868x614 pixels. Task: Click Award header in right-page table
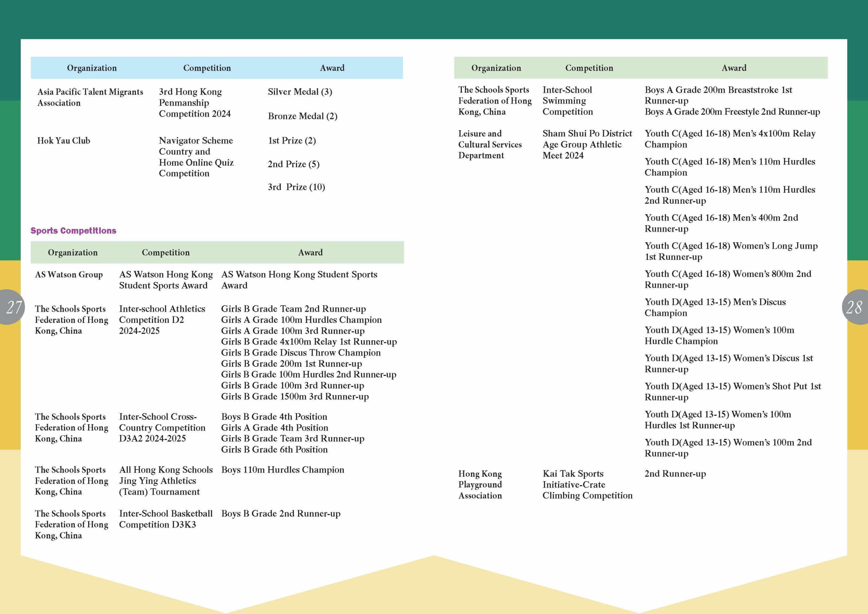tap(733, 68)
